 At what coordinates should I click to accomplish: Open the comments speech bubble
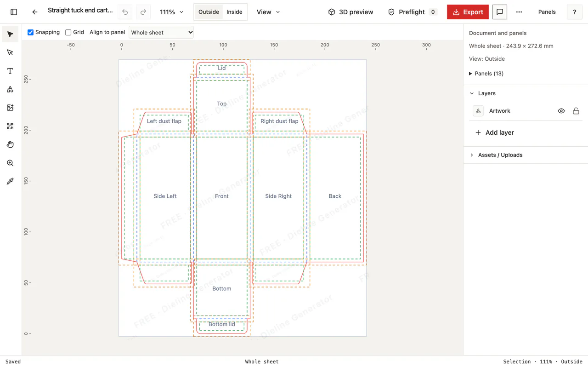click(500, 12)
